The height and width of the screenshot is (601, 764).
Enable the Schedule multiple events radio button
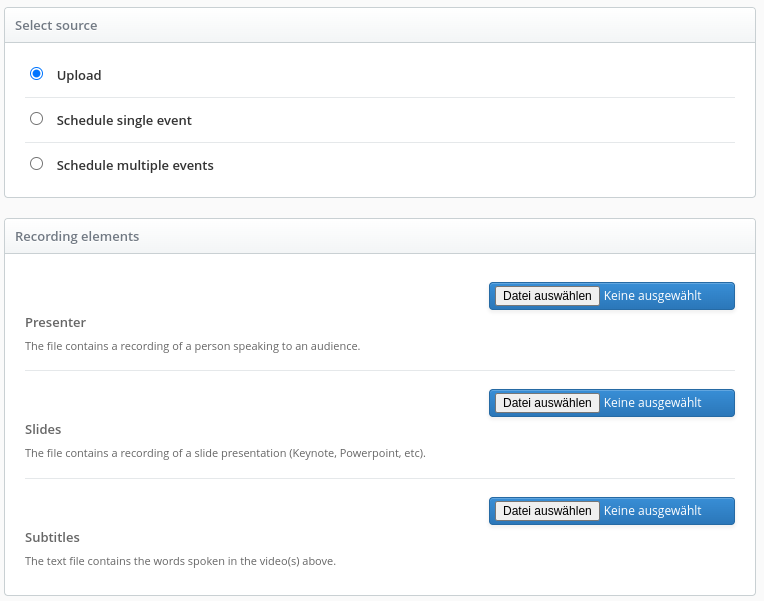(37, 164)
